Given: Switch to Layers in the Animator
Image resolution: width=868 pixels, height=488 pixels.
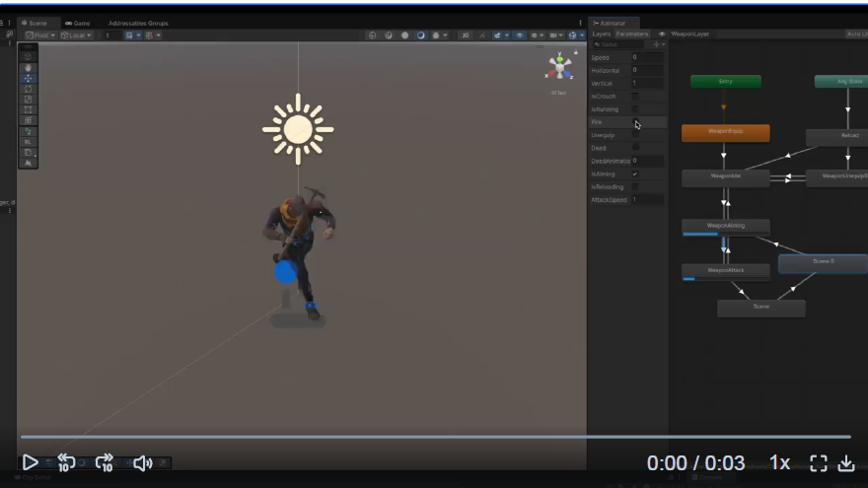Looking at the screenshot, I should point(602,34).
